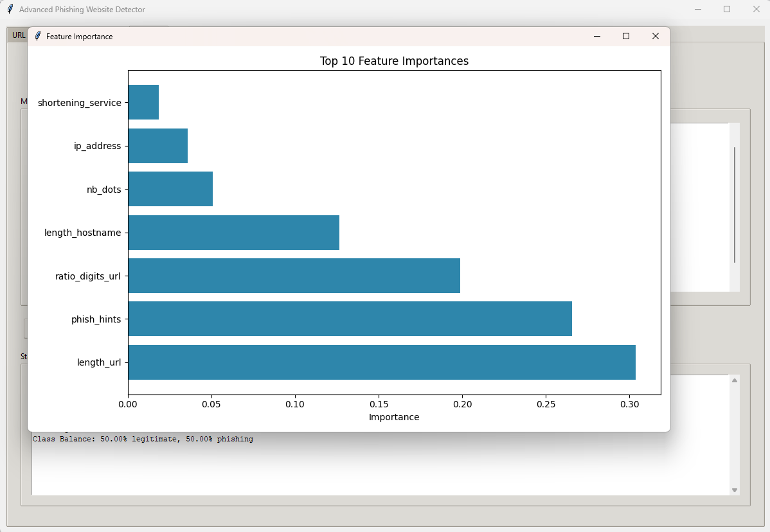Click the Top 10 Feature Importances title
Image resolution: width=770 pixels, height=532 pixels.
click(x=394, y=61)
